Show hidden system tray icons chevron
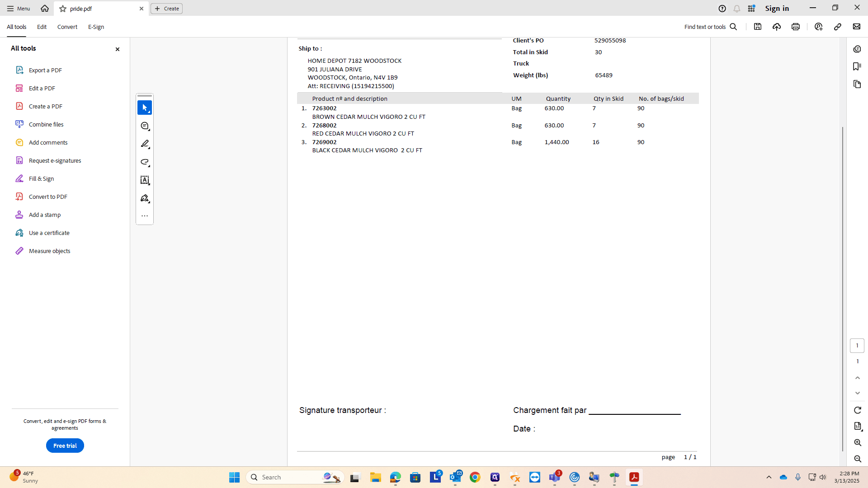 click(769, 477)
